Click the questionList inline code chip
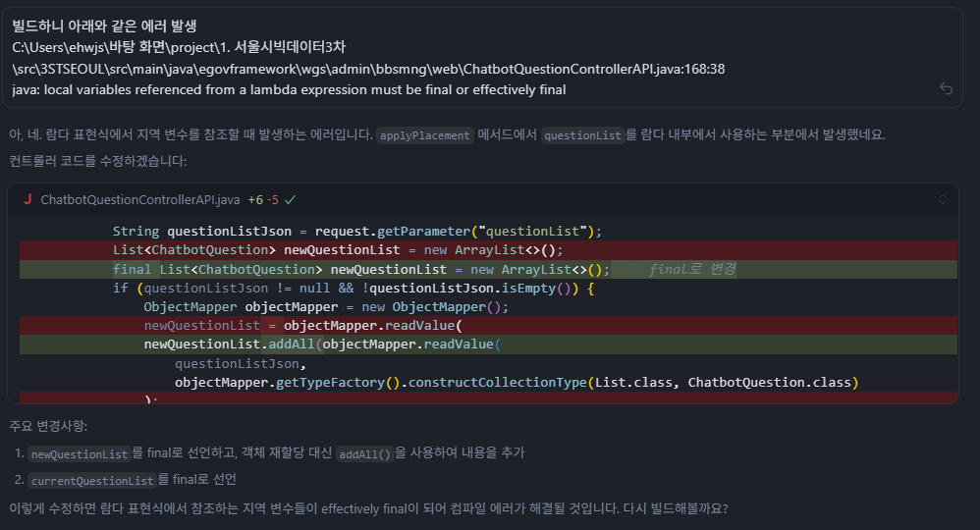The width and height of the screenshot is (980, 530). (x=582, y=135)
